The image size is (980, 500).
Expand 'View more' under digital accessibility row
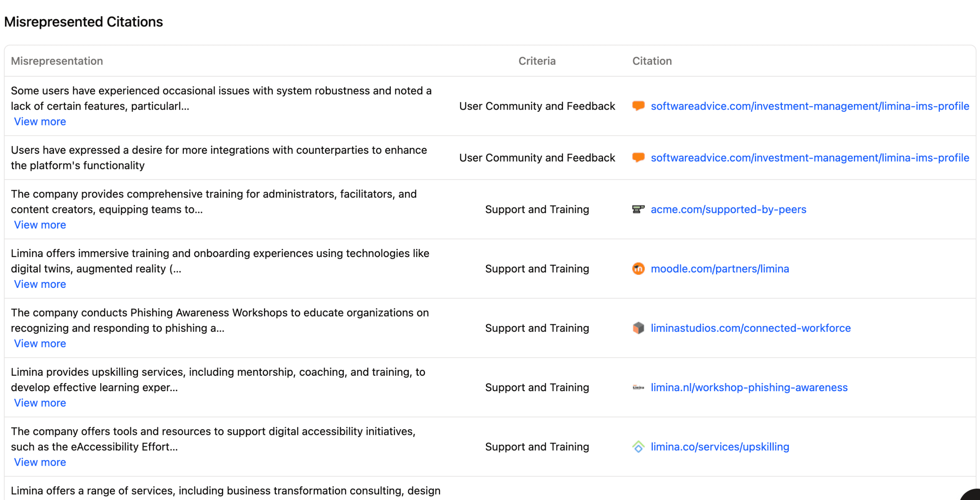pos(40,462)
